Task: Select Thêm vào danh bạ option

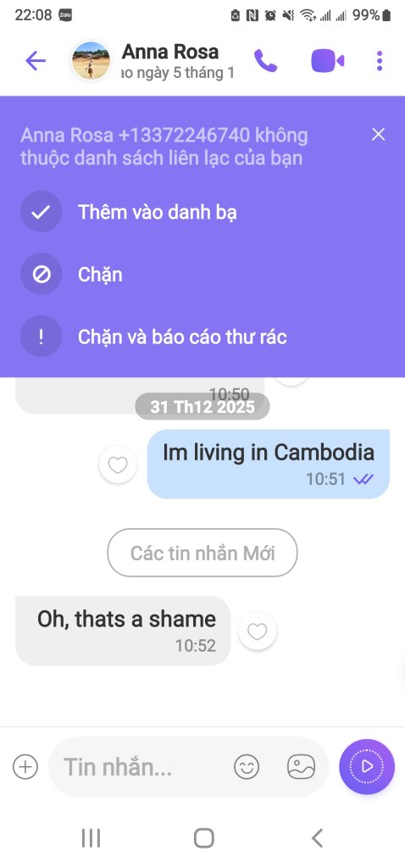Action: point(157,212)
